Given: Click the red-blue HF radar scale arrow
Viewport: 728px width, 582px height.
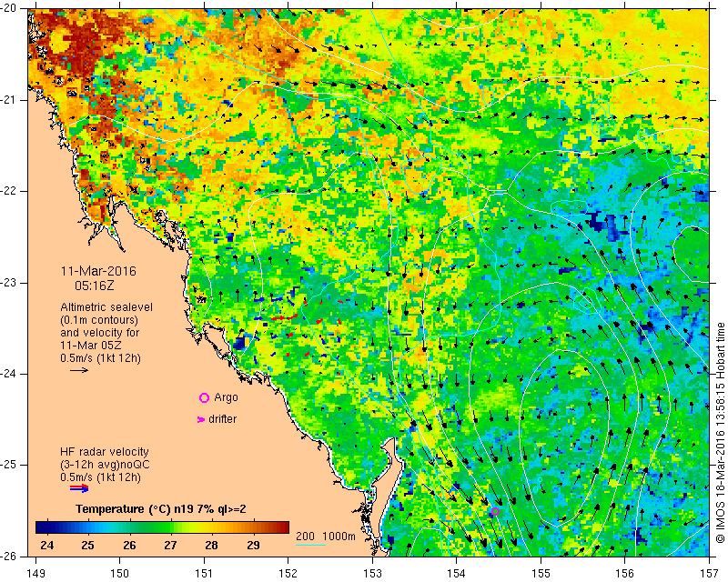Looking at the screenshot, I should coord(79,488).
